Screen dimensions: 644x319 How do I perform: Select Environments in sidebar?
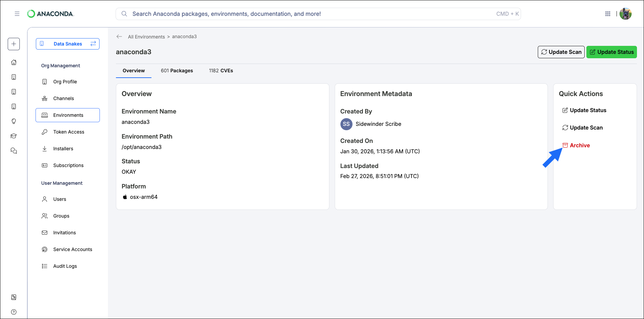click(68, 115)
